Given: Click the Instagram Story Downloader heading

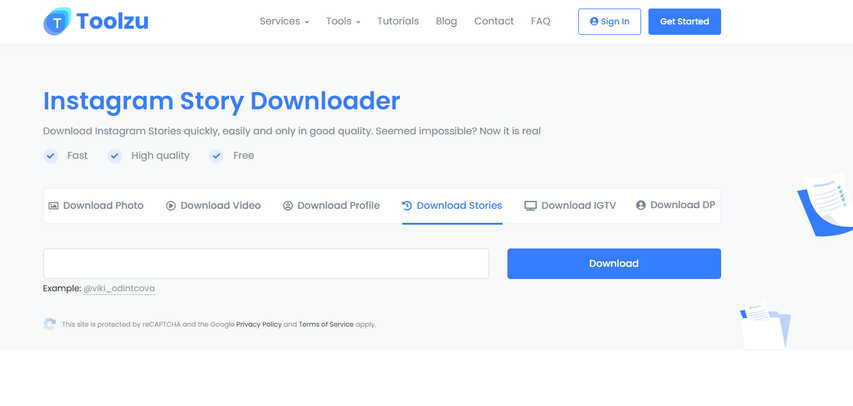Looking at the screenshot, I should [221, 101].
